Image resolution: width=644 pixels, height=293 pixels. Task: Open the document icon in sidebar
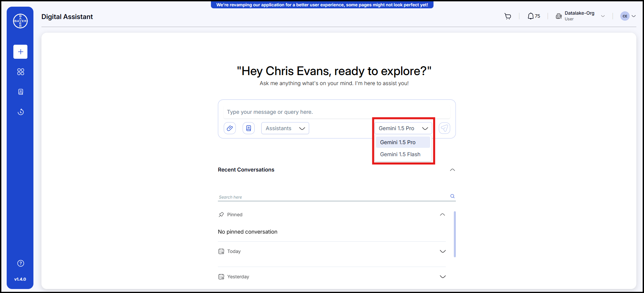tap(21, 92)
